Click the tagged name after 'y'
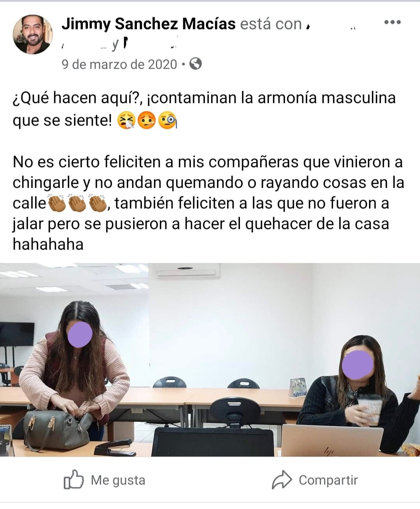 [149, 45]
